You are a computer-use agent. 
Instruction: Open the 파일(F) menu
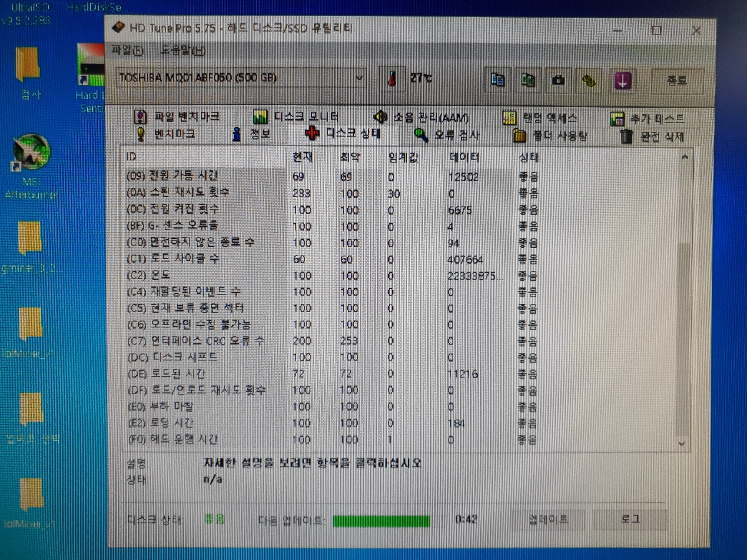(x=127, y=51)
